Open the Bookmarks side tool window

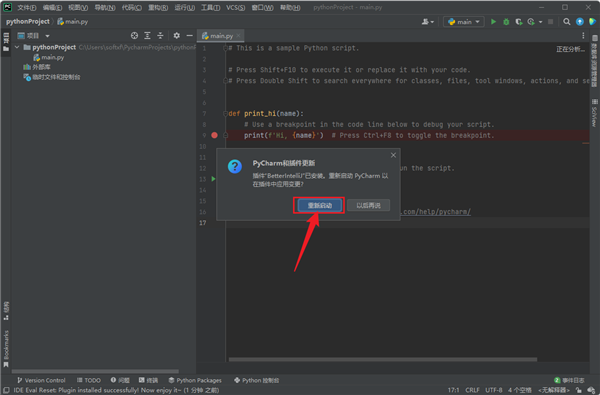click(x=6, y=348)
